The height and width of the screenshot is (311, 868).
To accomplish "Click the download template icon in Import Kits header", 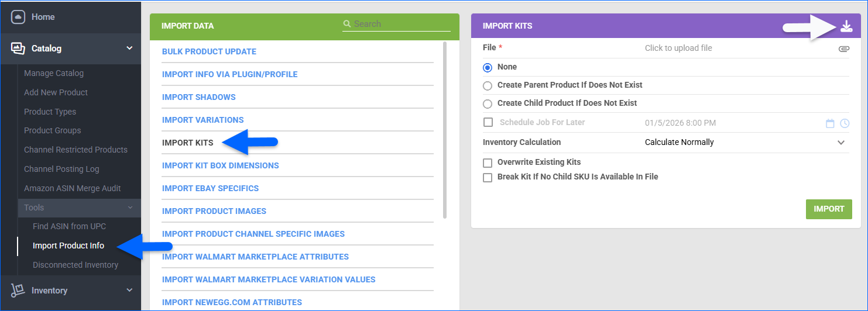I will pos(846,26).
